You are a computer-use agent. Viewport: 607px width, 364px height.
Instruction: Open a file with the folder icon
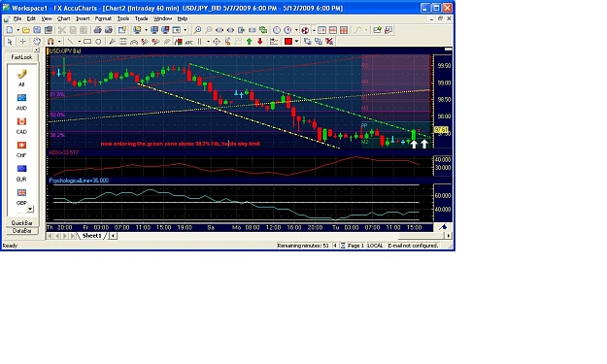click(26, 30)
